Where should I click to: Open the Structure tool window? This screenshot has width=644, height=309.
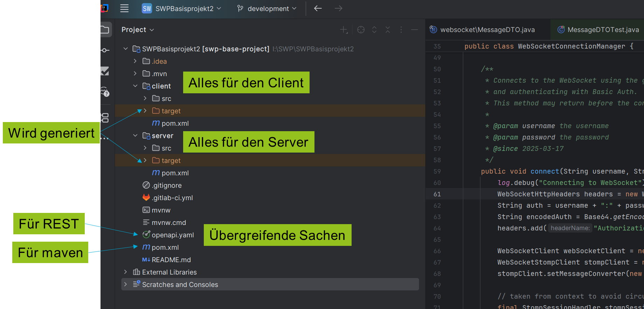[x=105, y=117]
